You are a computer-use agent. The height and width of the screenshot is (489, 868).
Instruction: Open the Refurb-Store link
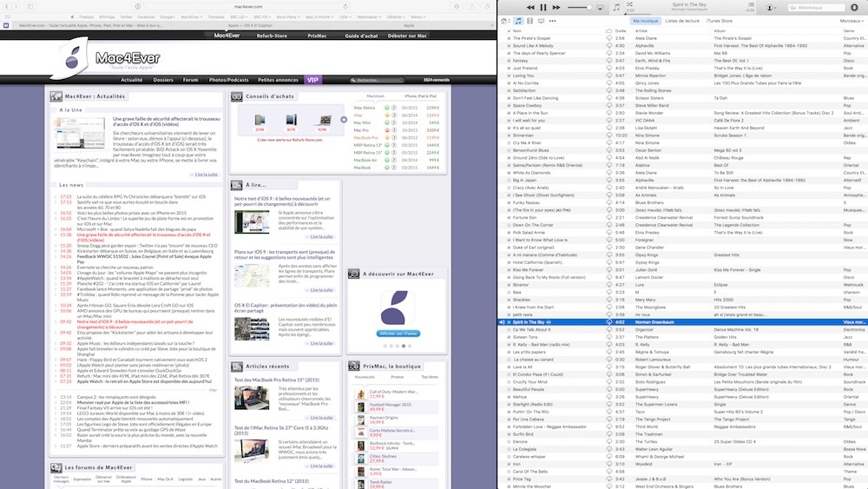[272, 36]
